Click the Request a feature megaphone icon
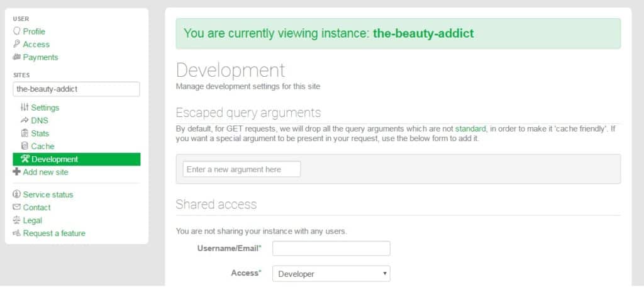The image size is (644, 287). pos(16,233)
